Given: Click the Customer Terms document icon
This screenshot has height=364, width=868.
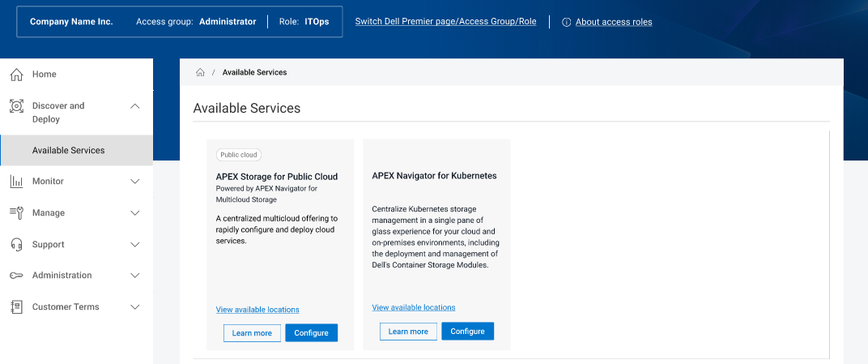Looking at the screenshot, I should (16, 307).
